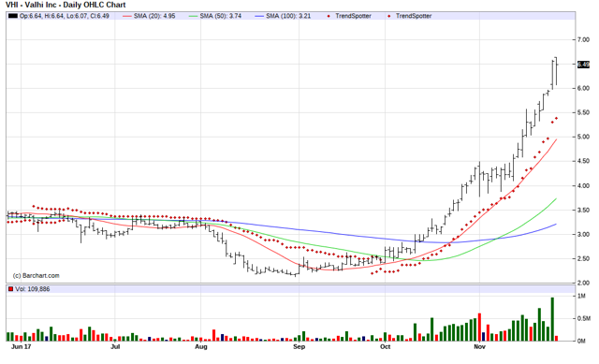Click the tallest green volume bar
This screenshot has height=364, width=599.
[552, 319]
